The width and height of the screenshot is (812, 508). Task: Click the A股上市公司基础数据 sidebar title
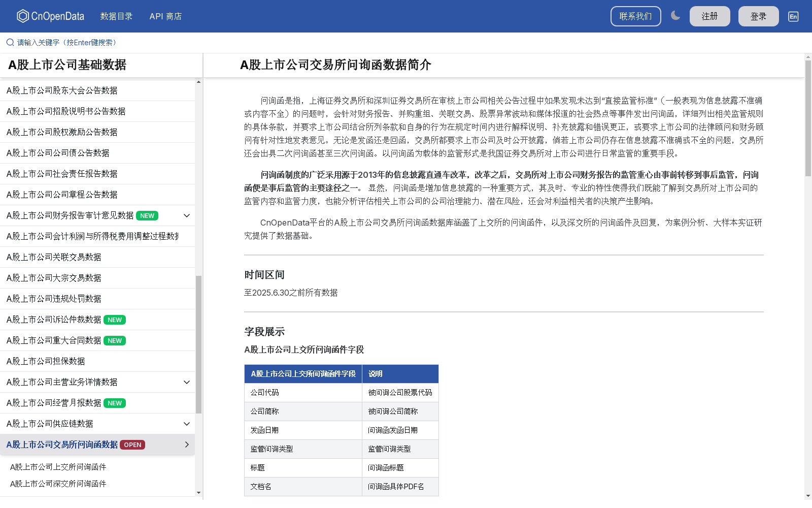click(67, 65)
